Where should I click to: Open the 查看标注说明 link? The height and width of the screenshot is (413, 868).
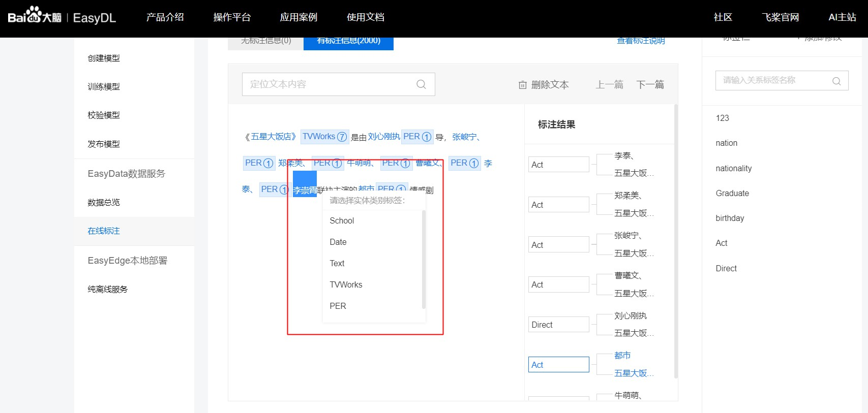point(641,41)
